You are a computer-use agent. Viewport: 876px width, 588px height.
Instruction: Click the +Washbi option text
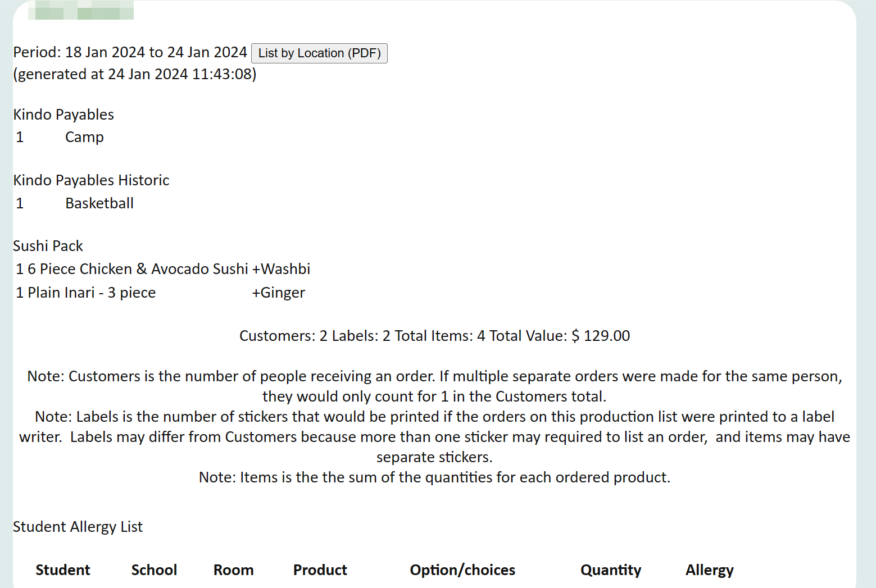click(281, 269)
